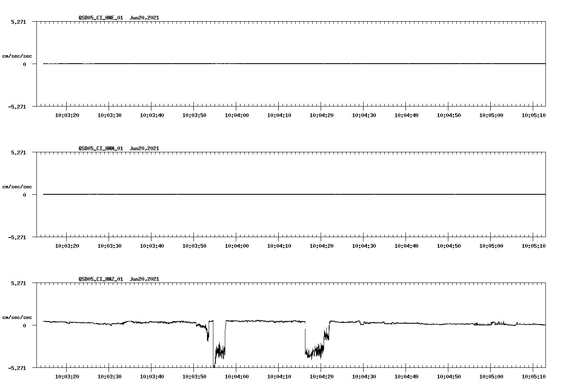Click the 0 axis value on the HNZ plot
The height and width of the screenshot is (392, 576).
point(25,325)
